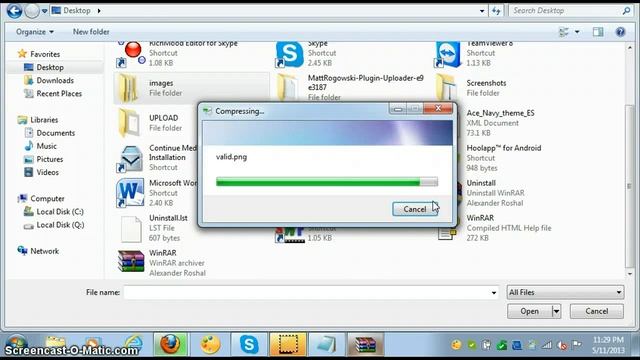Image resolution: width=640 pixels, height=360 pixels.
Task: Create a New folder
Action: (91, 32)
